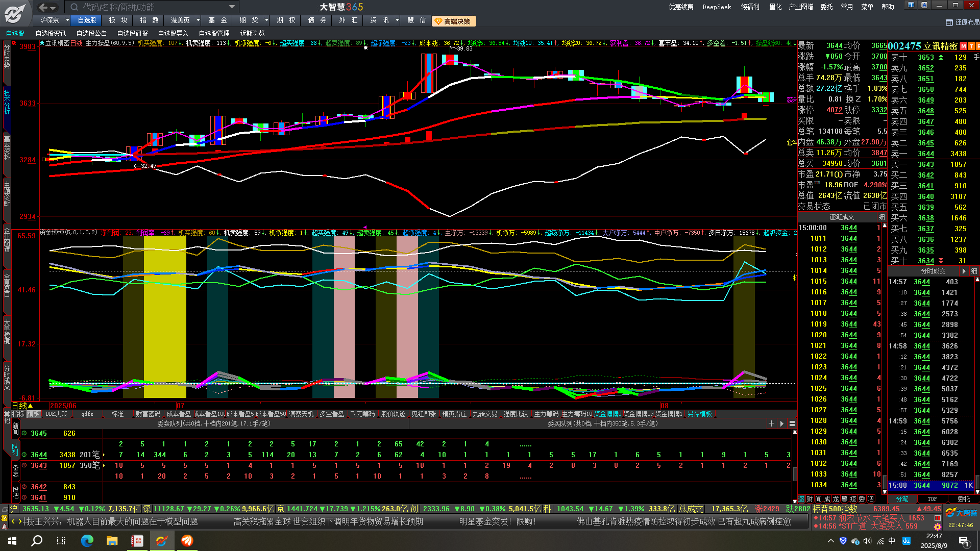The height and width of the screenshot is (551, 980).
Task: Click the 日线 period selector with triangle
Action: pyautogui.click(x=23, y=406)
